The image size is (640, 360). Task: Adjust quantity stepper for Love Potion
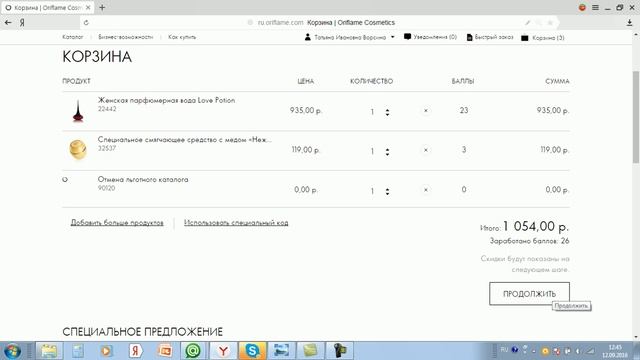[x=387, y=112]
